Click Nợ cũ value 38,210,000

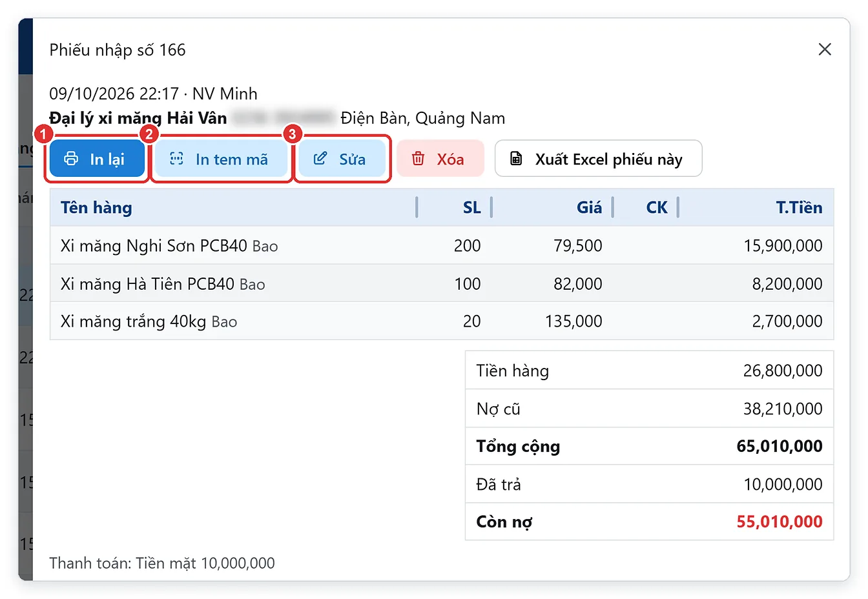(783, 409)
